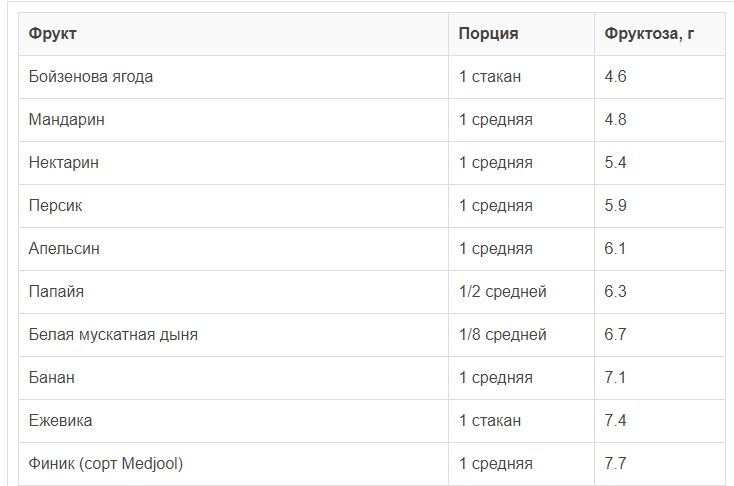Click the "Папайя" fruit cell
Viewport: 734px width, 486px height.
point(57,292)
